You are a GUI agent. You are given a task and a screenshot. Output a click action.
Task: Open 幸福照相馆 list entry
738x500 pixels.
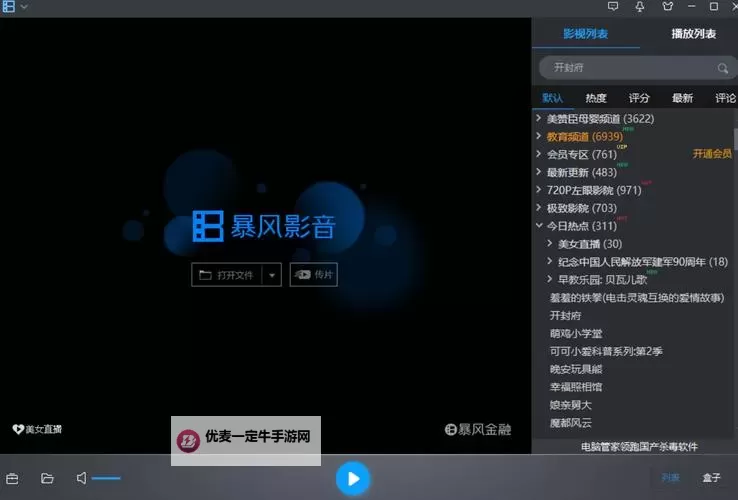576,387
